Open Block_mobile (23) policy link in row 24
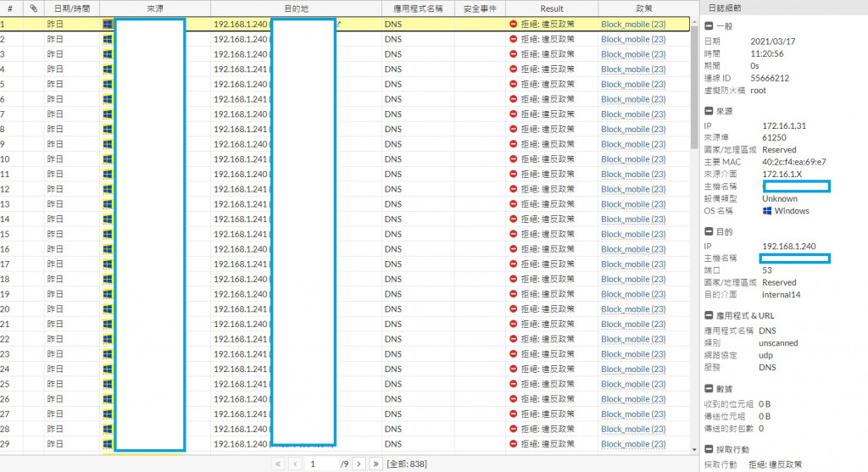 633,369
